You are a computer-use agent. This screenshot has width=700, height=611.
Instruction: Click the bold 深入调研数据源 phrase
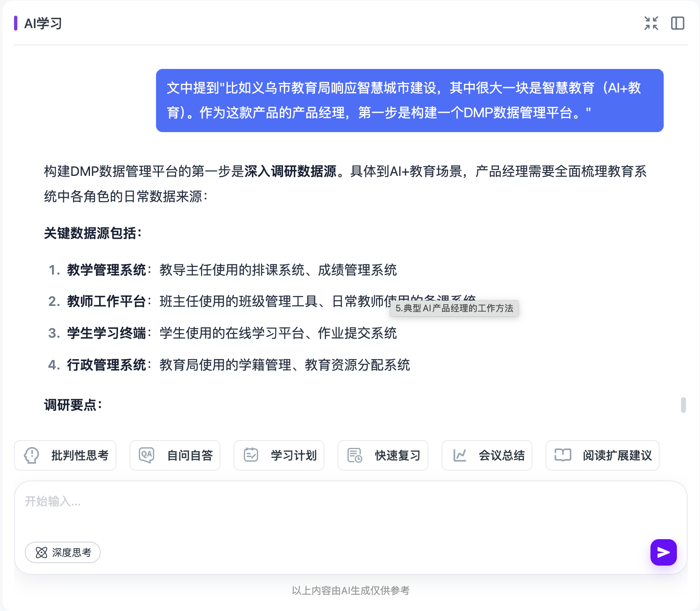tap(290, 171)
